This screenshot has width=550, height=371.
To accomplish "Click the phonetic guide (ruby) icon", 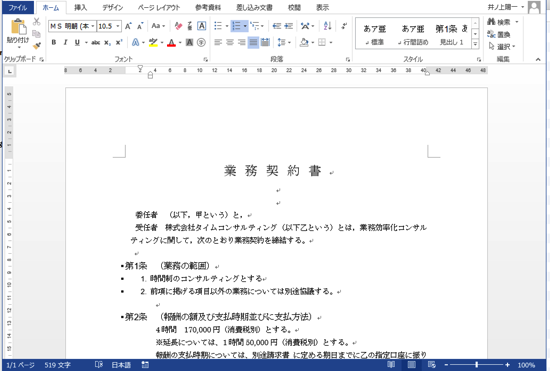I will coord(190,26).
